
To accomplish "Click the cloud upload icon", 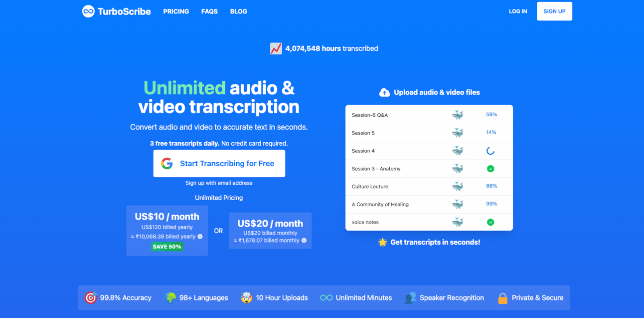I will click(x=384, y=92).
